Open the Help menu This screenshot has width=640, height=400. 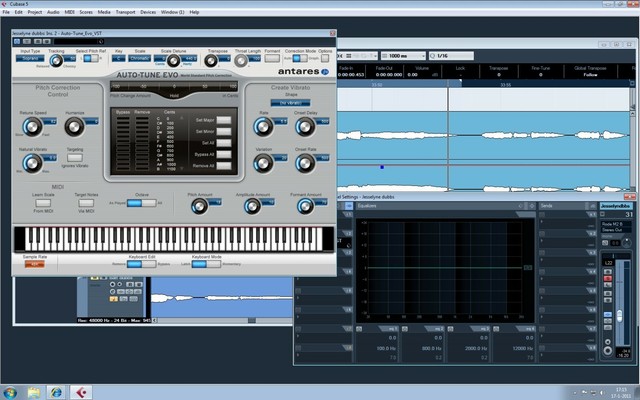click(x=194, y=12)
